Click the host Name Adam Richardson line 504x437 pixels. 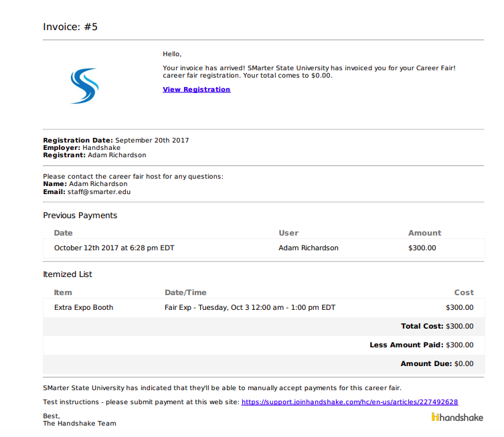point(85,184)
